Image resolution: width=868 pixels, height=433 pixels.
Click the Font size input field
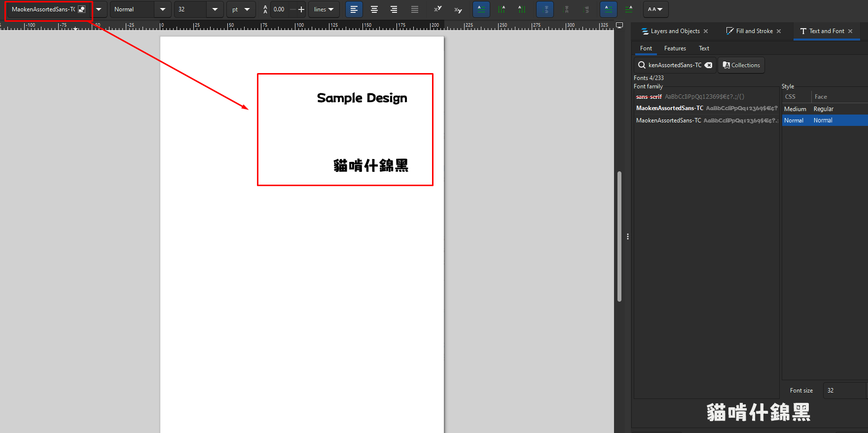844,391
